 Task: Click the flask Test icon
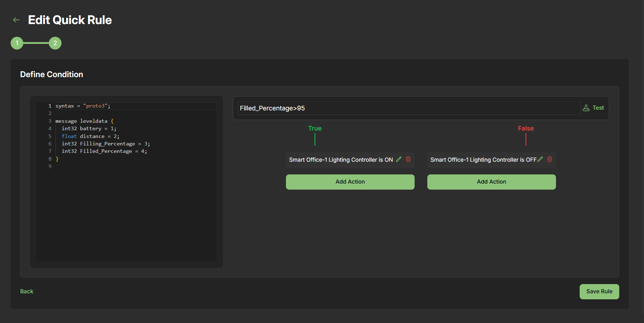(x=587, y=108)
